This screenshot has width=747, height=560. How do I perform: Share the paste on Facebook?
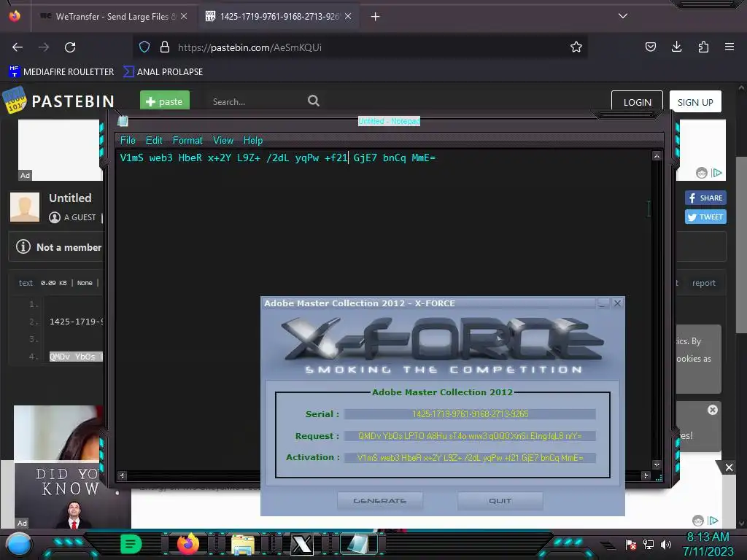tap(705, 198)
